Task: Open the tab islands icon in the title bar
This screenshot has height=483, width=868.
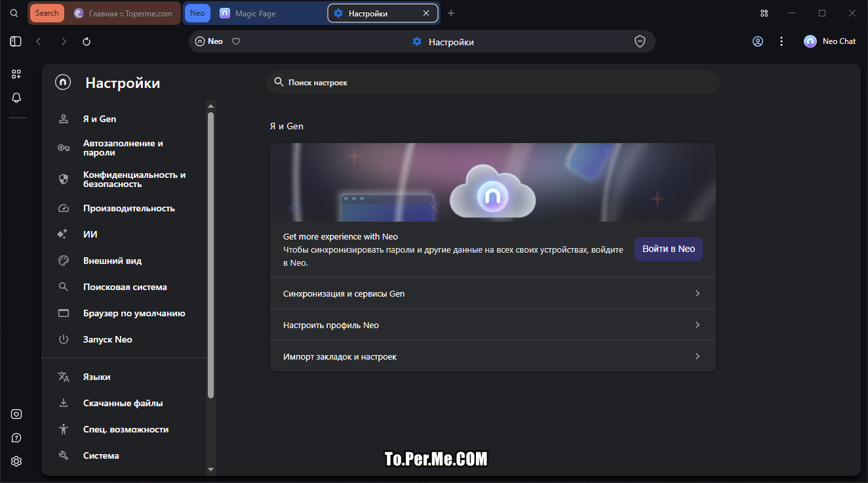Action: (764, 13)
